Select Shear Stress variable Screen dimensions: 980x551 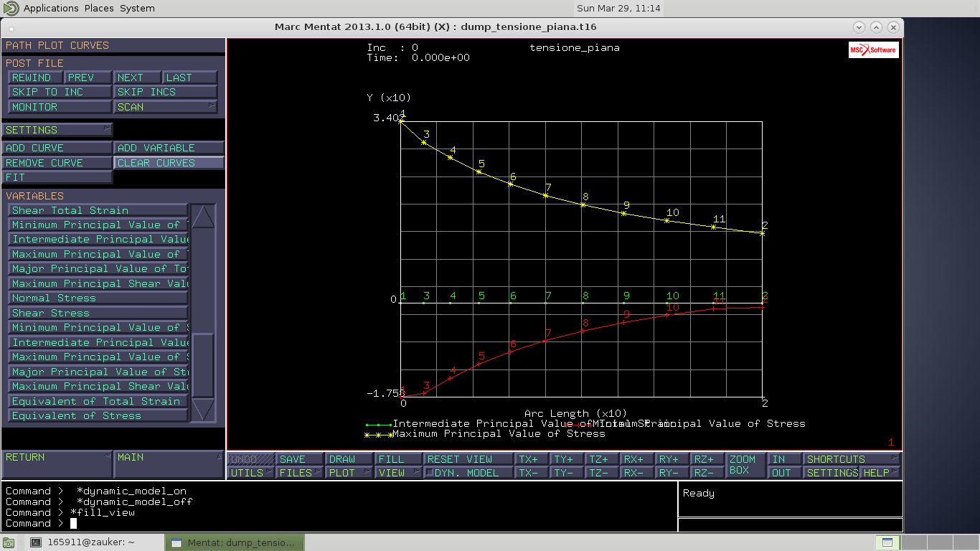tap(98, 313)
